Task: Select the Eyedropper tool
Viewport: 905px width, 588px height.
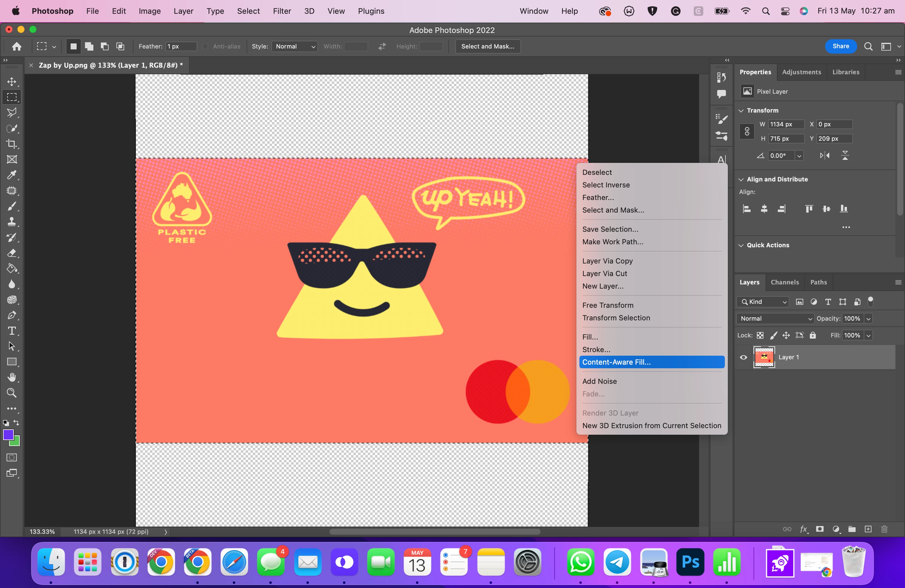Action: click(x=12, y=175)
